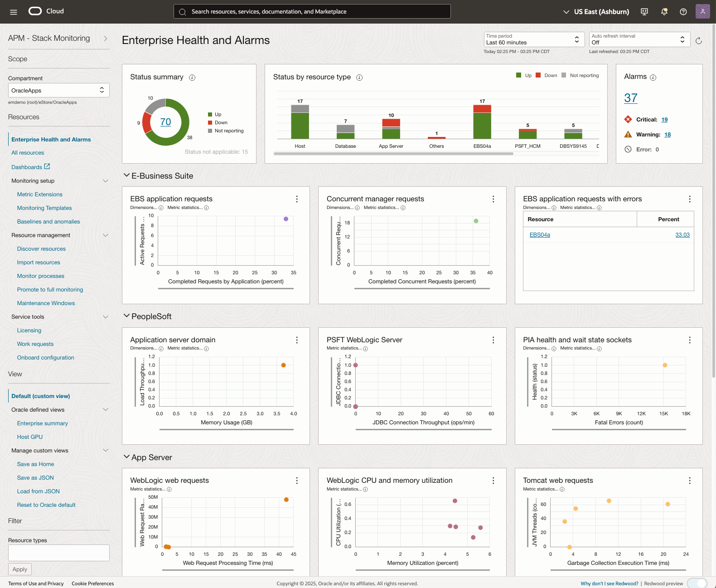This screenshot has height=588, width=716.
Task: Open the Compartment OracleApps dropdown
Action: click(58, 90)
